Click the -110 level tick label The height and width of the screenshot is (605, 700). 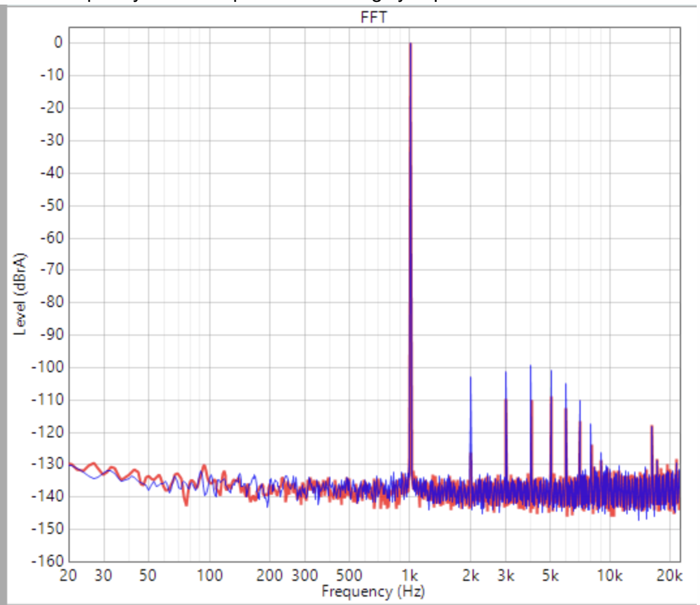(48, 400)
